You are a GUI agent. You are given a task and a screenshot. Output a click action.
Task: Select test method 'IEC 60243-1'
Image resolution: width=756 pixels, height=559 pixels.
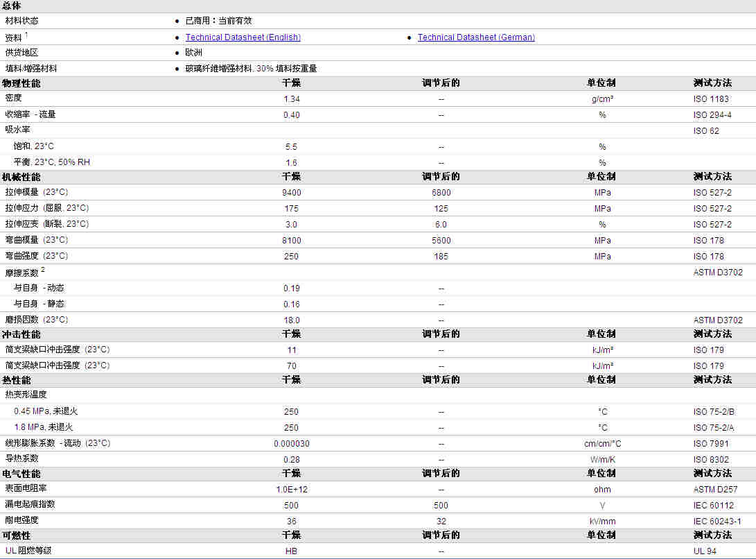click(717, 522)
